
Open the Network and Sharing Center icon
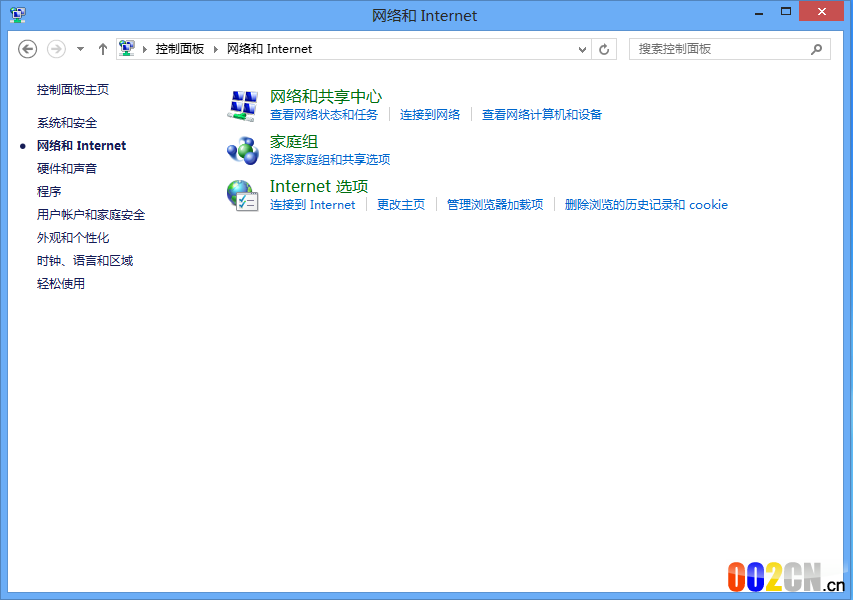243,106
